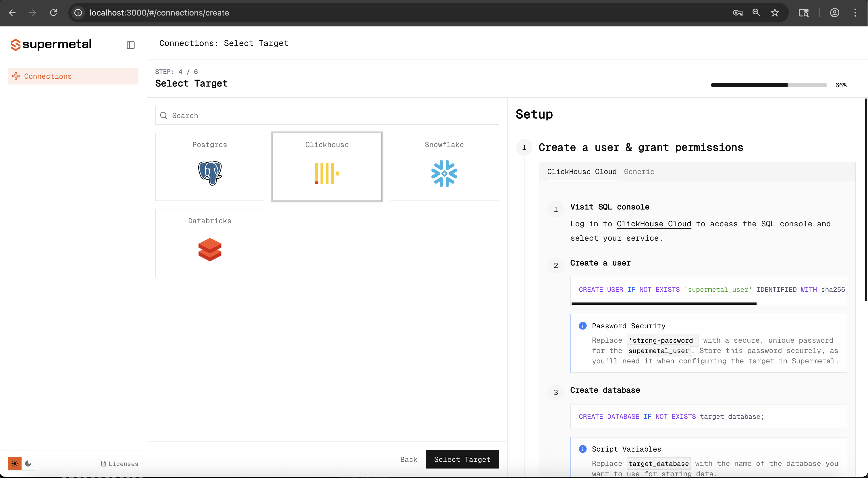Click inside the Search connectors field
Screen dimensions: 868x478
point(327,115)
